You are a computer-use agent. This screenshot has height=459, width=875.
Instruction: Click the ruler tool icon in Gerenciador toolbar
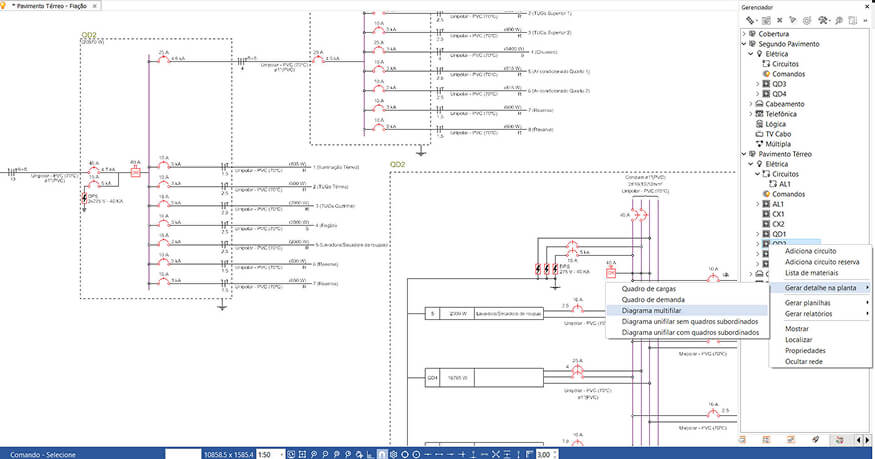(750, 21)
